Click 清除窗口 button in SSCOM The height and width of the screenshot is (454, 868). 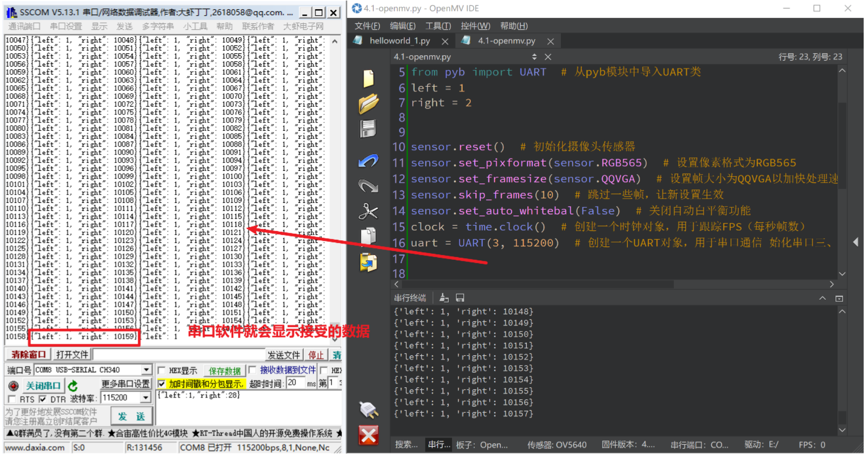29,354
